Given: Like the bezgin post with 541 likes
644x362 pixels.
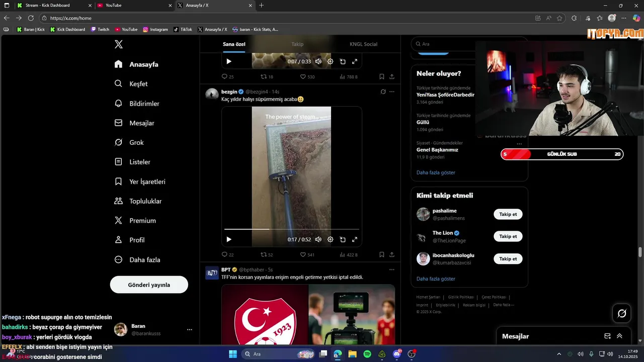Looking at the screenshot, I should tap(307, 255).
